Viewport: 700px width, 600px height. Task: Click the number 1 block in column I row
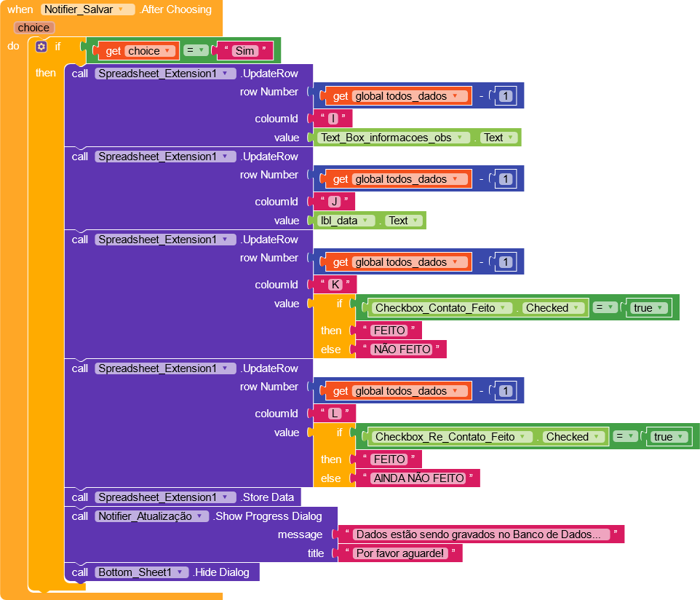(506, 96)
